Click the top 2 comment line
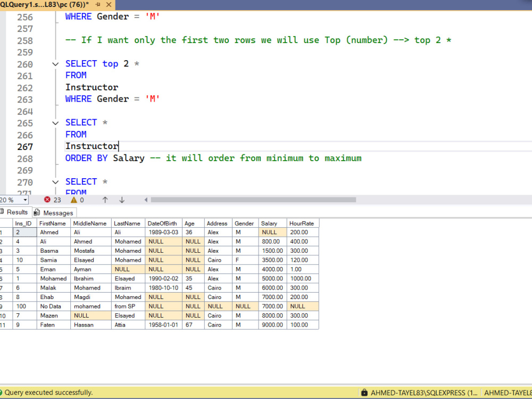Screen dimensions: 532x399 258,40
